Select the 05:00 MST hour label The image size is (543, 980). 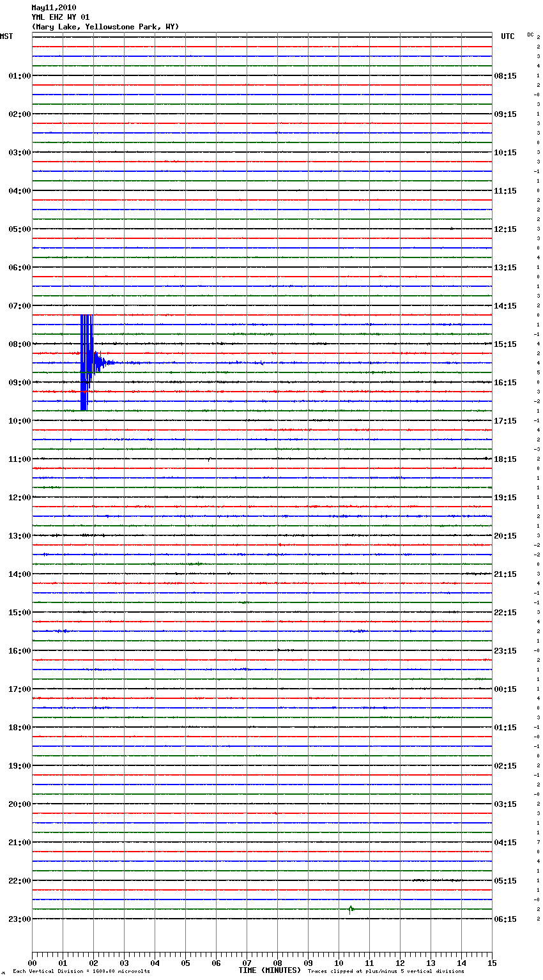pyautogui.click(x=19, y=229)
